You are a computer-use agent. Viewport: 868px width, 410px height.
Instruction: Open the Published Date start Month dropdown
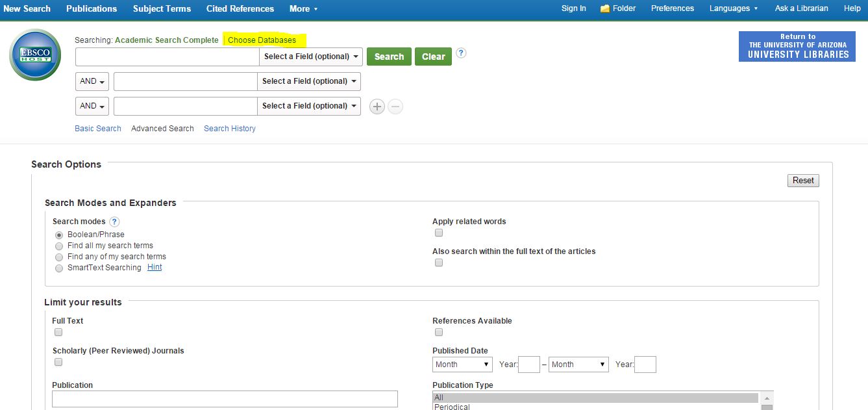click(462, 365)
